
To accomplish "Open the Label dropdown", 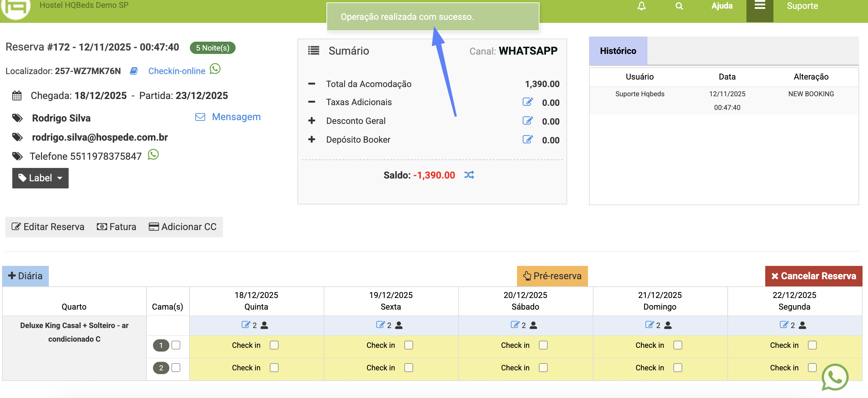I will 40,178.
